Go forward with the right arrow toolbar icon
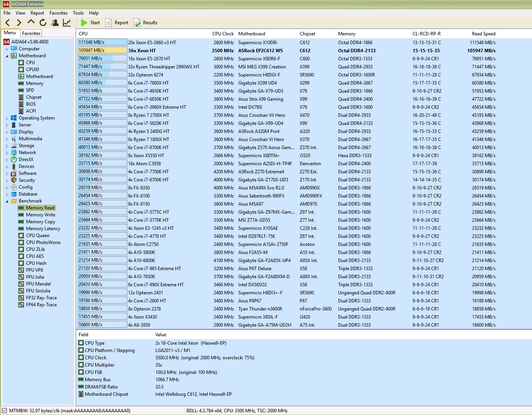The height and width of the screenshot is (415, 532). coord(19,23)
